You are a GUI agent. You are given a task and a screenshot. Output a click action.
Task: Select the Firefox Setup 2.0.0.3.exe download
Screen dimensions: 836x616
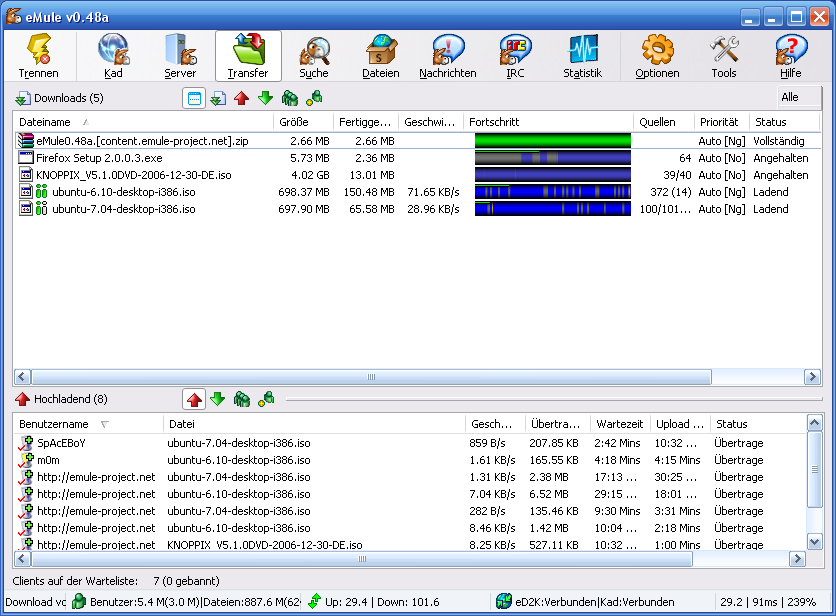[x=417, y=158]
